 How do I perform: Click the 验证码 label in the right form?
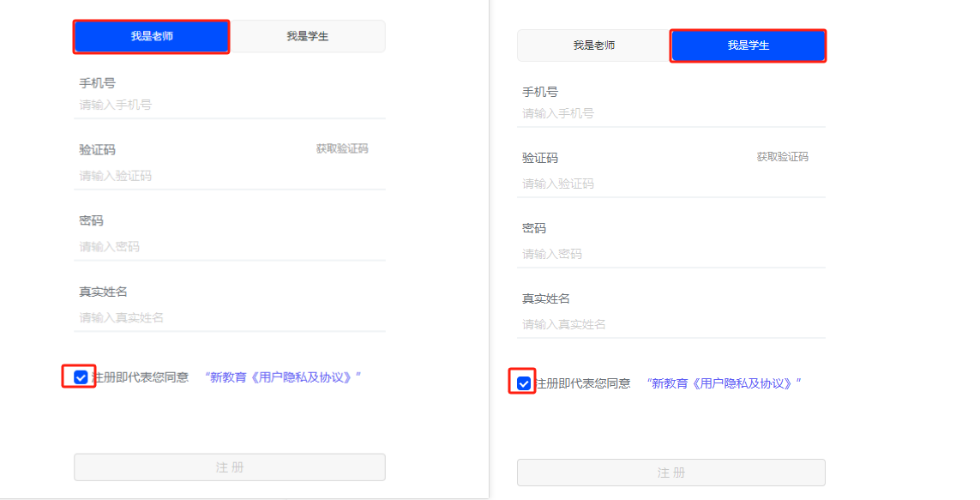(540, 158)
